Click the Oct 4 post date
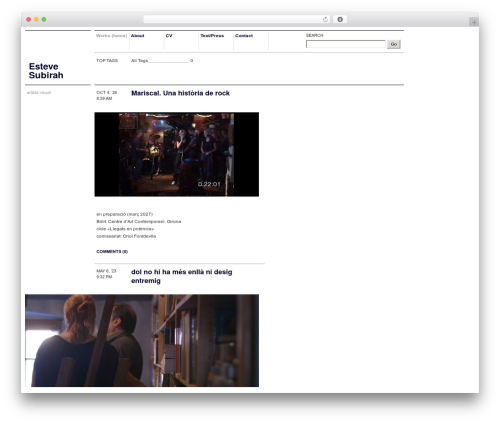 point(107,95)
